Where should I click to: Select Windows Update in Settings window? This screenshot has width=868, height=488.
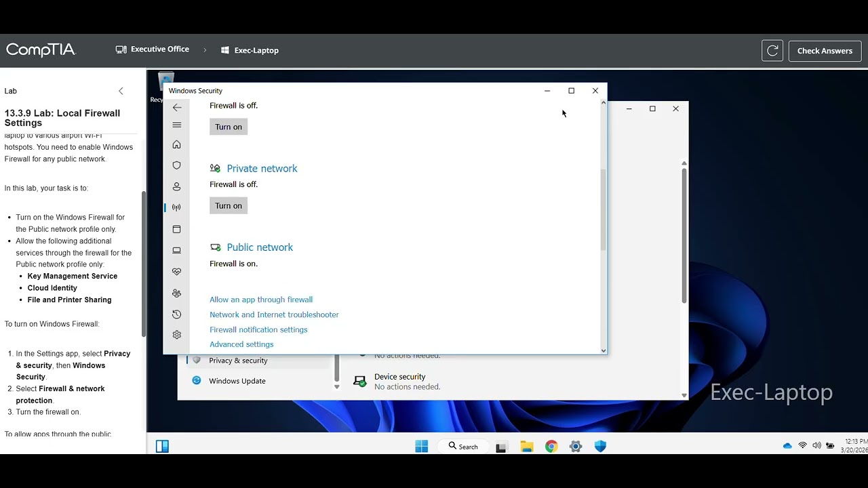(x=237, y=381)
